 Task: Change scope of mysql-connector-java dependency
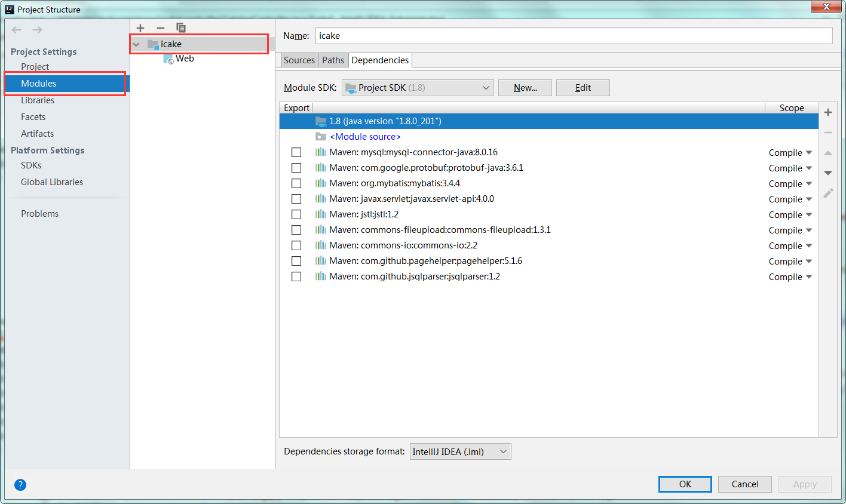click(790, 153)
